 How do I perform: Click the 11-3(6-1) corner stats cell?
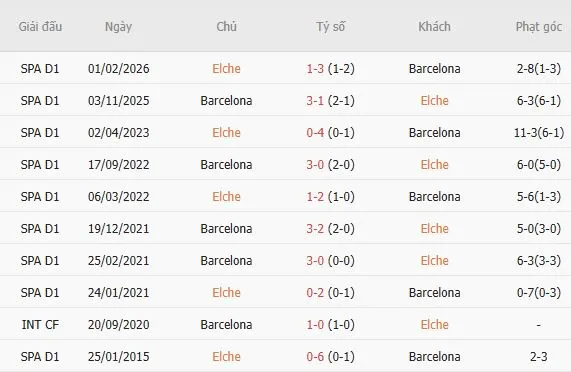point(539,132)
